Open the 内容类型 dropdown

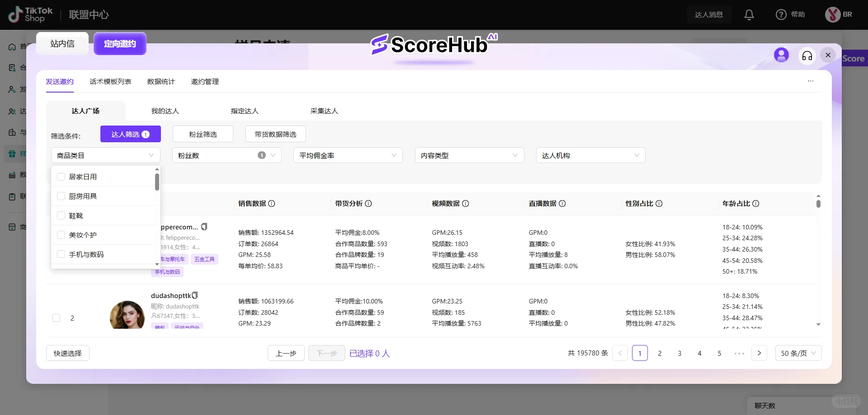pos(470,155)
